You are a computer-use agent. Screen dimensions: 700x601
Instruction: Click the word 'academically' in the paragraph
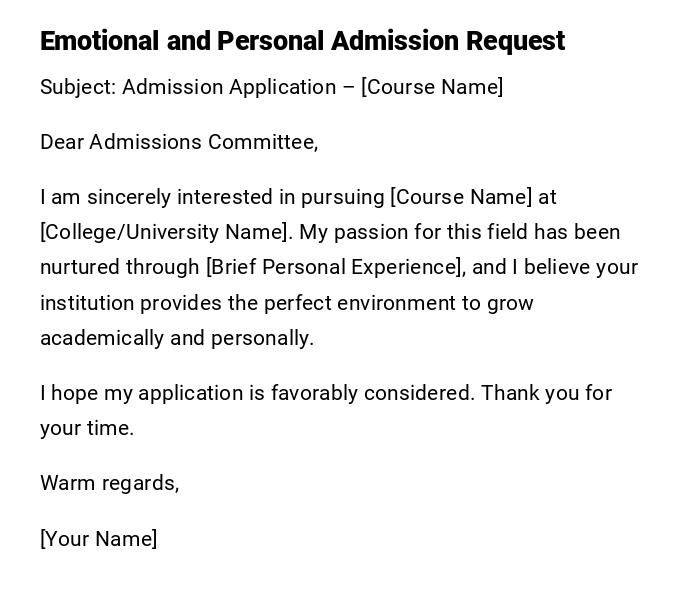pyautogui.click(x=102, y=338)
